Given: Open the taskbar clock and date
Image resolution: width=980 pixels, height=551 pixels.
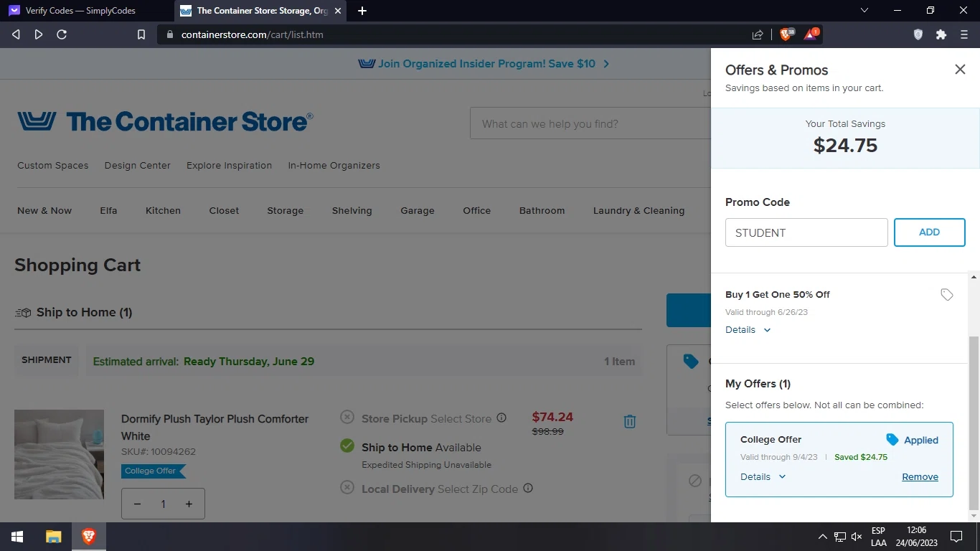Looking at the screenshot, I should coord(916,537).
